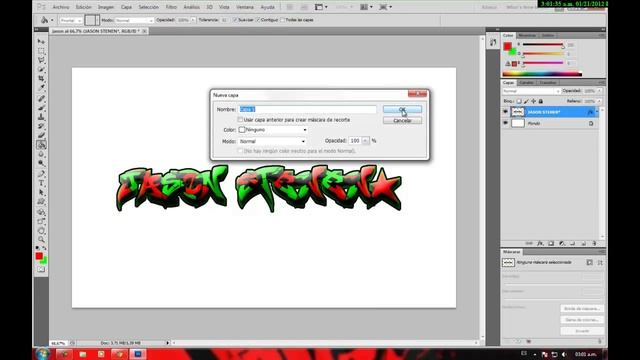Open the Edición menu
This screenshot has width=640, height=360.
(x=84, y=7)
